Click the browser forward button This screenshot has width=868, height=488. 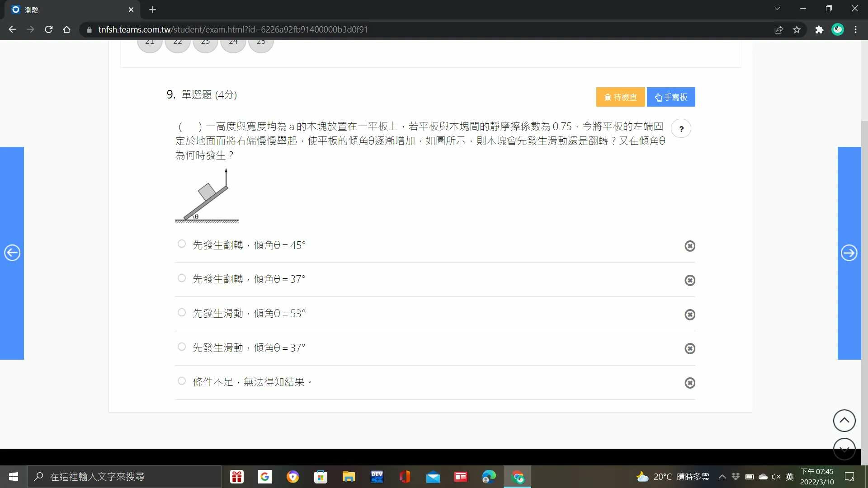[x=30, y=29]
